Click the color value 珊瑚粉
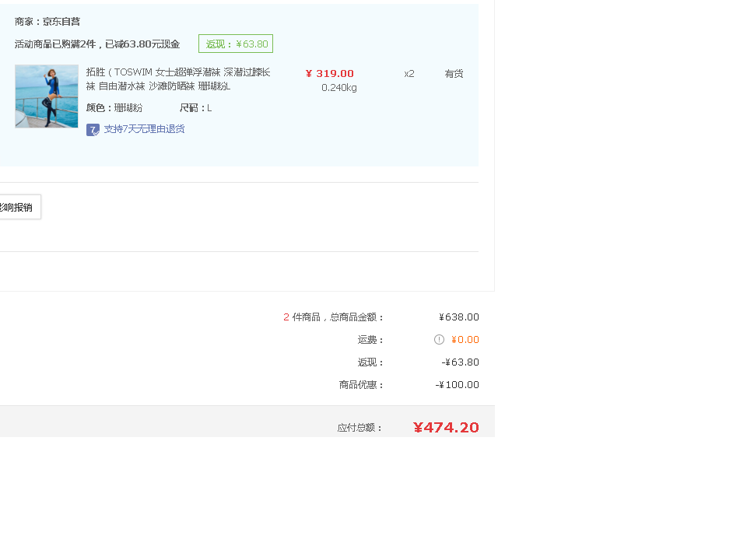Viewport: 747px width, 560px height. [128, 108]
